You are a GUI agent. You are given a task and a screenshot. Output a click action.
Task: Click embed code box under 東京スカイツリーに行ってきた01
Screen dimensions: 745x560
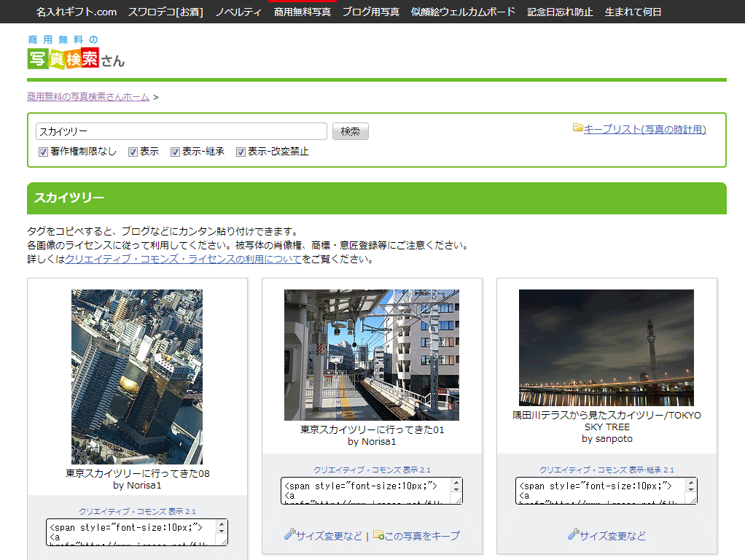point(372,491)
